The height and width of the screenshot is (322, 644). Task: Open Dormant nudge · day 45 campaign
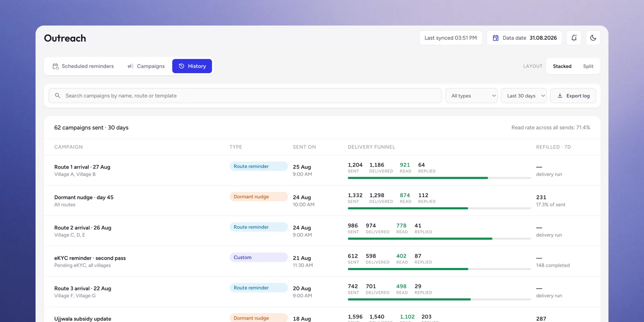point(84,197)
